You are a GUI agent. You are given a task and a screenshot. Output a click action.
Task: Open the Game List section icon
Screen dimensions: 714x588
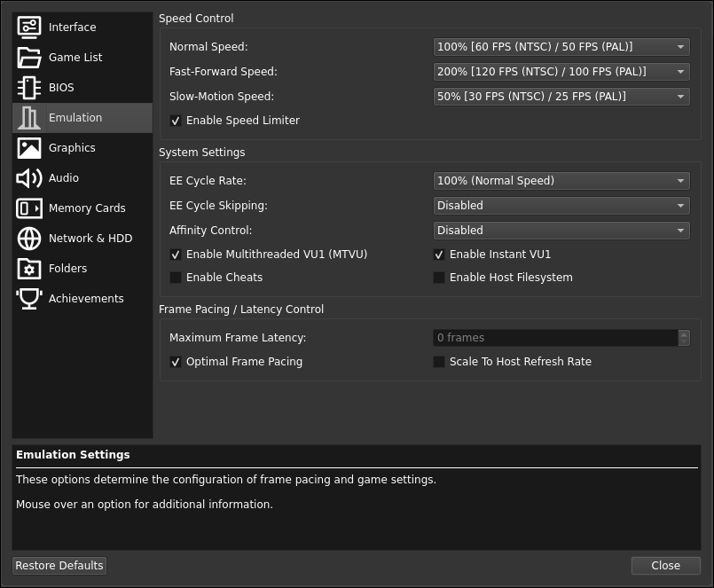click(29, 57)
